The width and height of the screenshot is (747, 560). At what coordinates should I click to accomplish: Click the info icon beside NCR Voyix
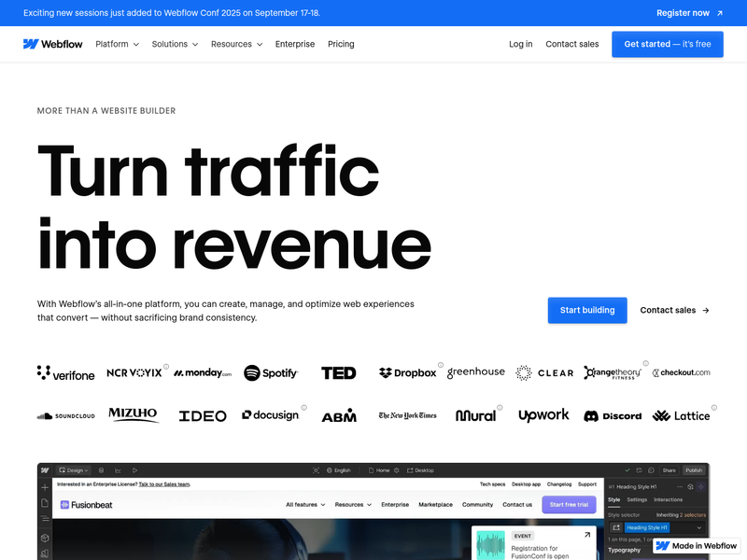tap(166, 367)
